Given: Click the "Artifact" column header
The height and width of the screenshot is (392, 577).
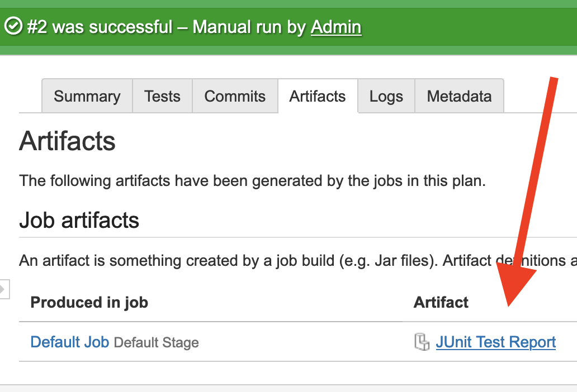Looking at the screenshot, I should pyautogui.click(x=441, y=303).
